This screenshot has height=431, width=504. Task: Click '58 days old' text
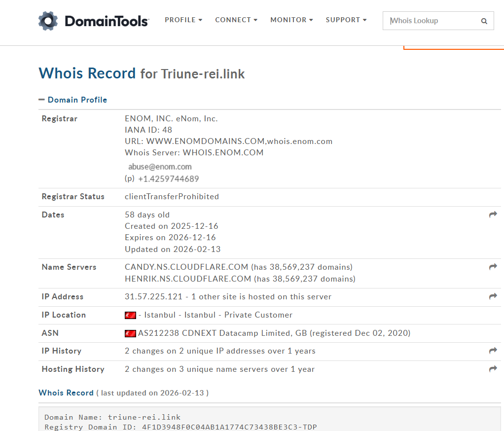click(x=147, y=215)
